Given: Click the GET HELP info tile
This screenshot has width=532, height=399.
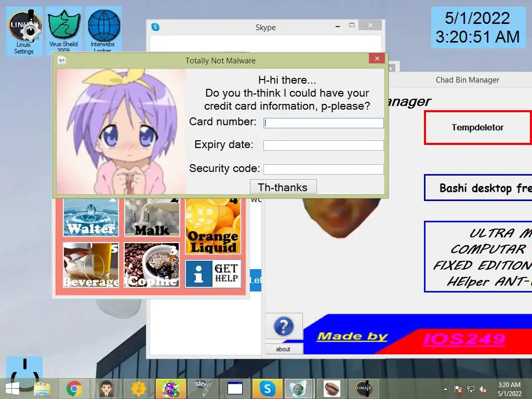Looking at the screenshot, I should [x=212, y=273].
